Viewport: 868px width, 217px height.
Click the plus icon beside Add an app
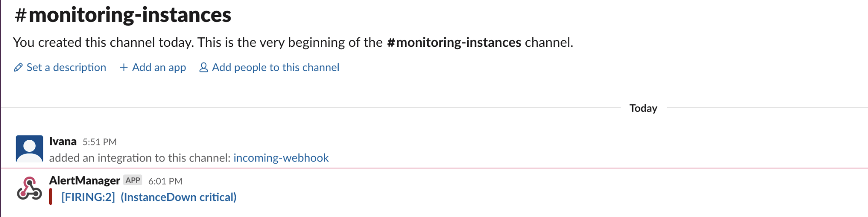[124, 68]
